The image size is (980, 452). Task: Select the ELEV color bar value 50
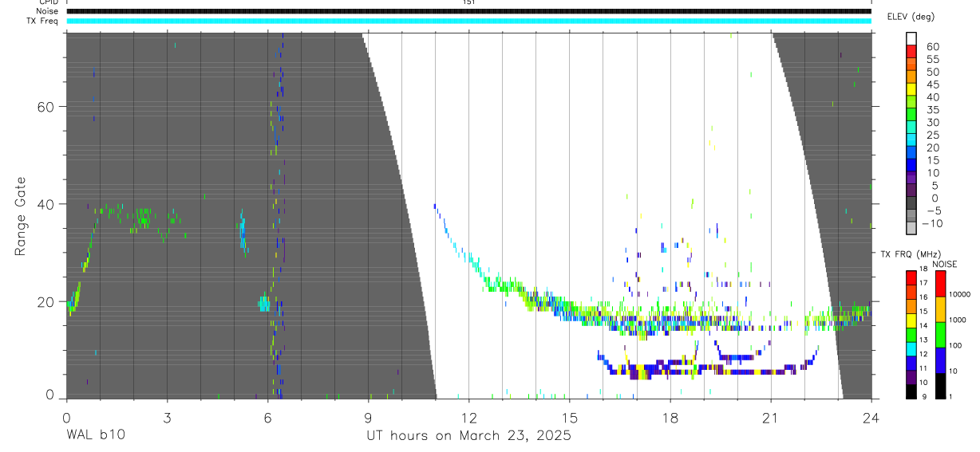(932, 73)
